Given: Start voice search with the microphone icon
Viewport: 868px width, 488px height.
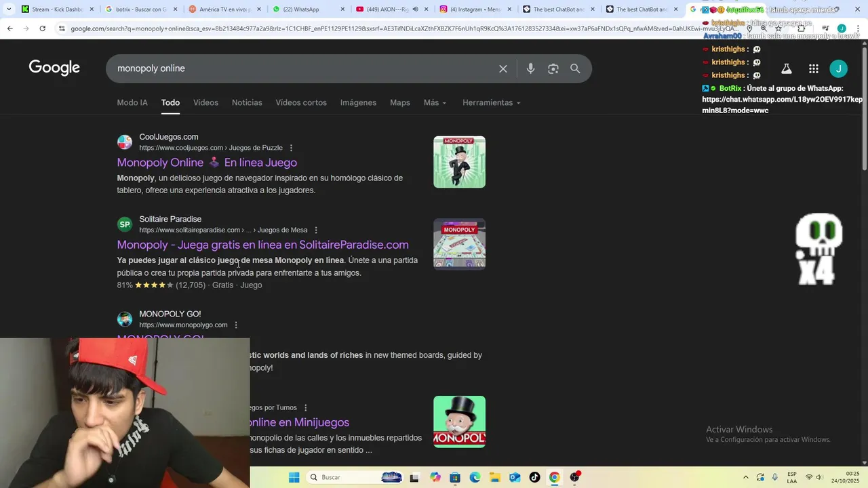Looking at the screenshot, I should [530, 68].
